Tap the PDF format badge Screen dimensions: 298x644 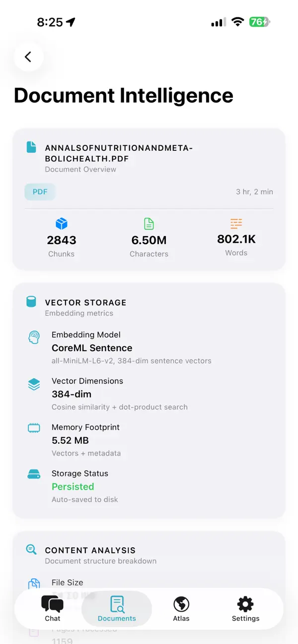(x=40, y=192)
